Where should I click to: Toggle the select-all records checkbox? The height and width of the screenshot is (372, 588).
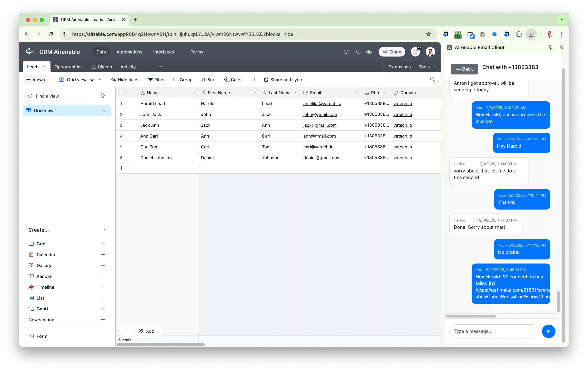[x=121, y=93]
